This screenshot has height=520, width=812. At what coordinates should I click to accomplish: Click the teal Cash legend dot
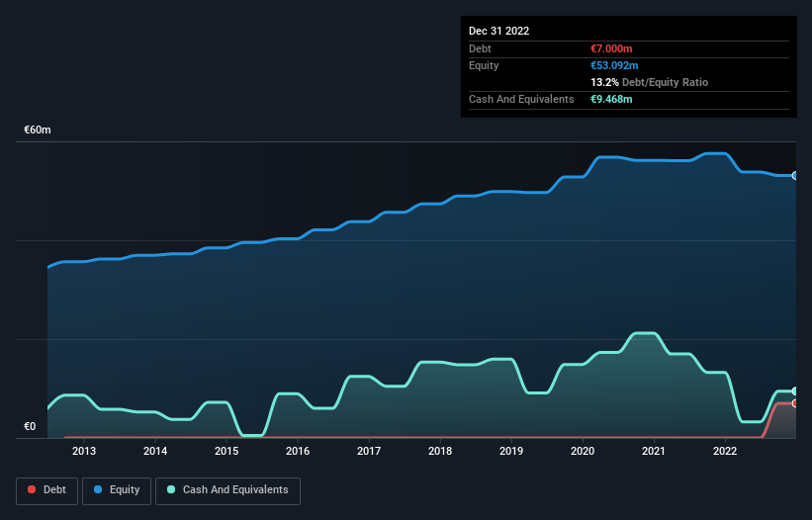pos(171,489)
